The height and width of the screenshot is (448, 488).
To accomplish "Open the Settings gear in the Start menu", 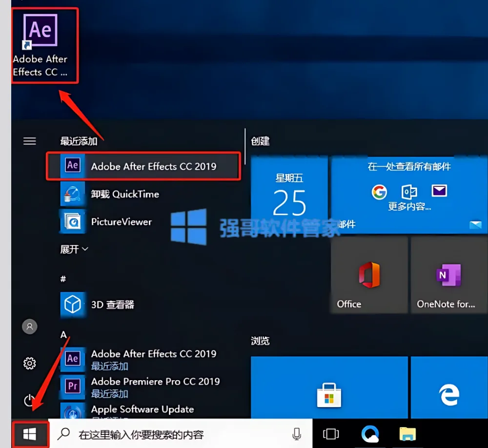I will click(30, 363).
